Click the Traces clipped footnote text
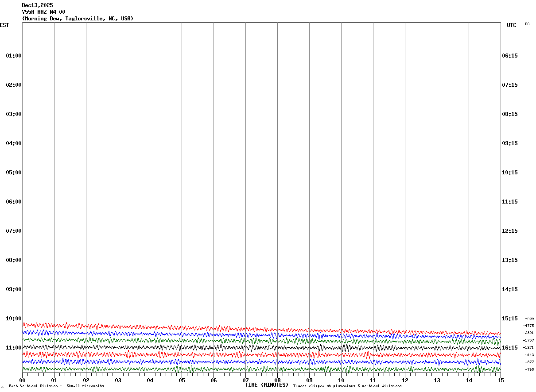Screen dimensions: 536x392 tap(347, 386)
